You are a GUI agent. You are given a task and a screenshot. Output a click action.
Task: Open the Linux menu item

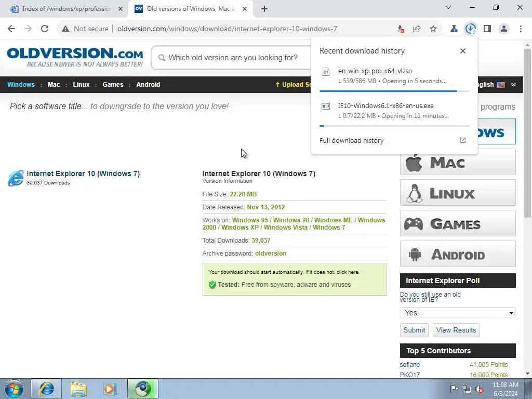pyautogui.click(x=81, y=85)
